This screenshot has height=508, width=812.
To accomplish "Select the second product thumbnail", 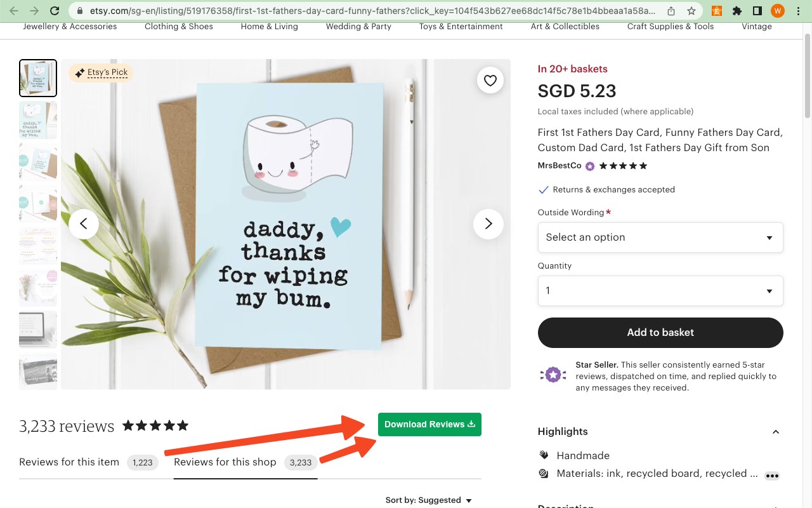I will click(38, 120).
